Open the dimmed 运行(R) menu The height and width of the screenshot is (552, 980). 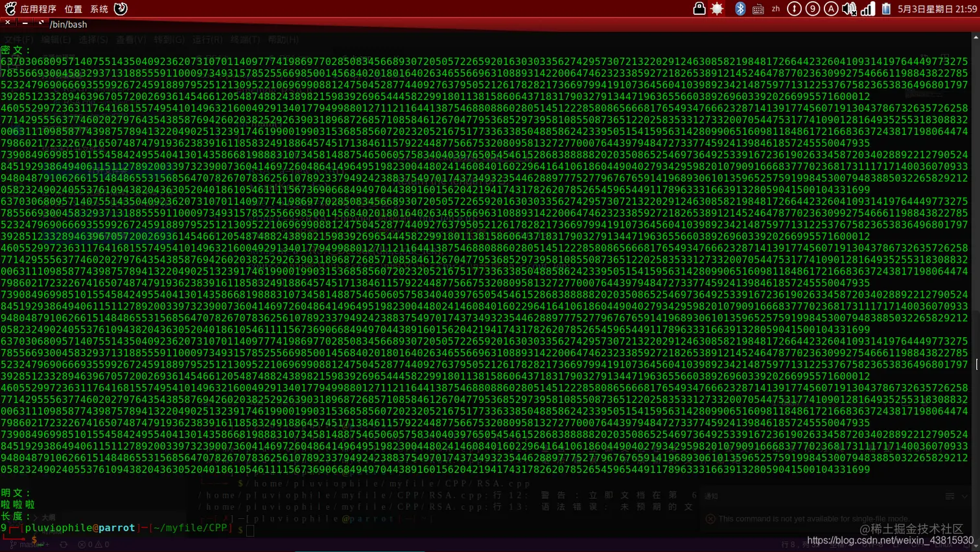(x=207, y=40)
